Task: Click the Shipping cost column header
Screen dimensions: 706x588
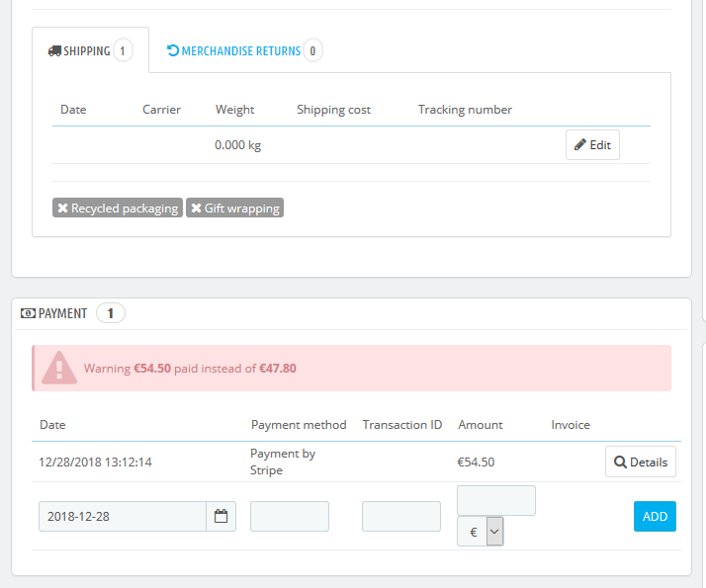Action: pos(333,110)
